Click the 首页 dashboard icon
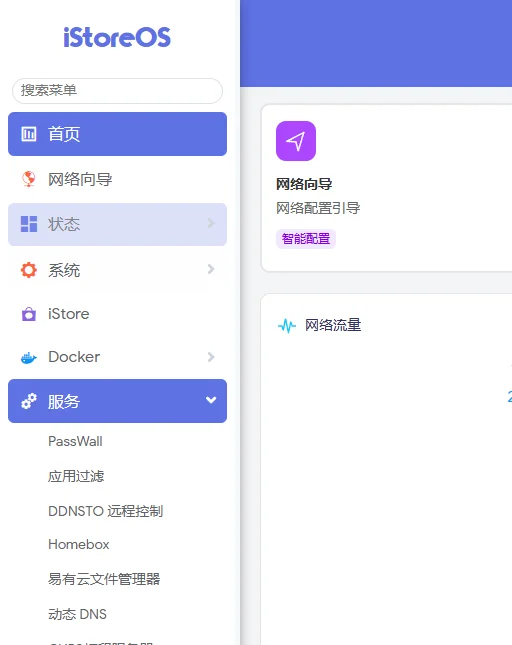Viewport: 512px width, 645px height. [29, 134]
